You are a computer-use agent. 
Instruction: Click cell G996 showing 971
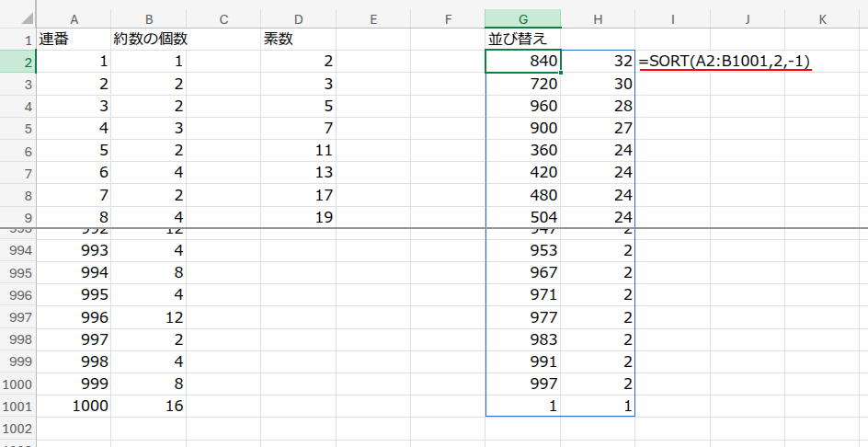click(x=522, y=294)
